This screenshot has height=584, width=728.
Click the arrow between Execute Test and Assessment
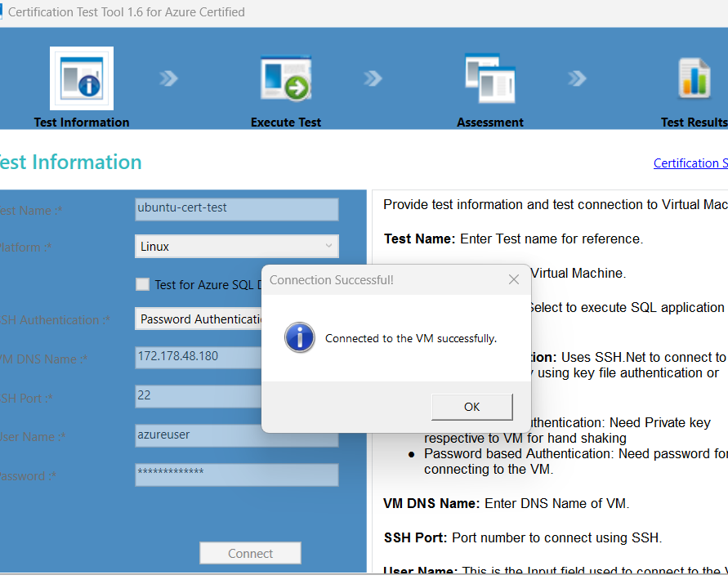coord(373,78)
